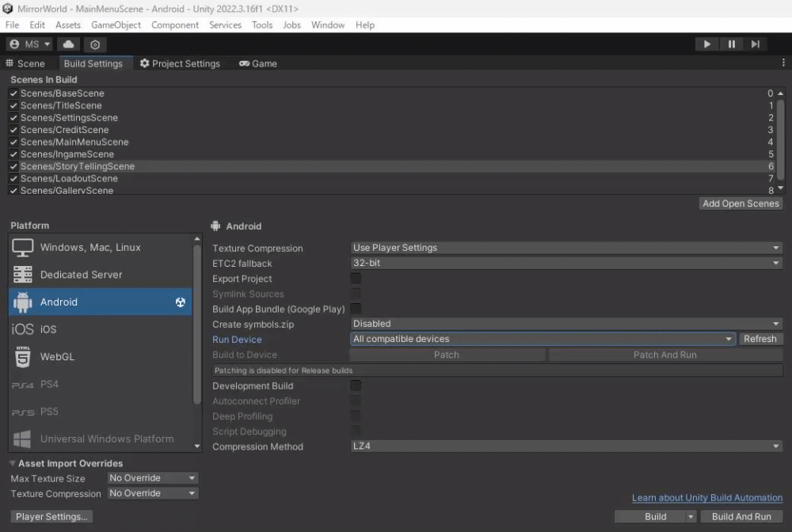Click the version control icon in toolbar
The height and width of the screenshot is (532, 792).
(x=95, y=44)
